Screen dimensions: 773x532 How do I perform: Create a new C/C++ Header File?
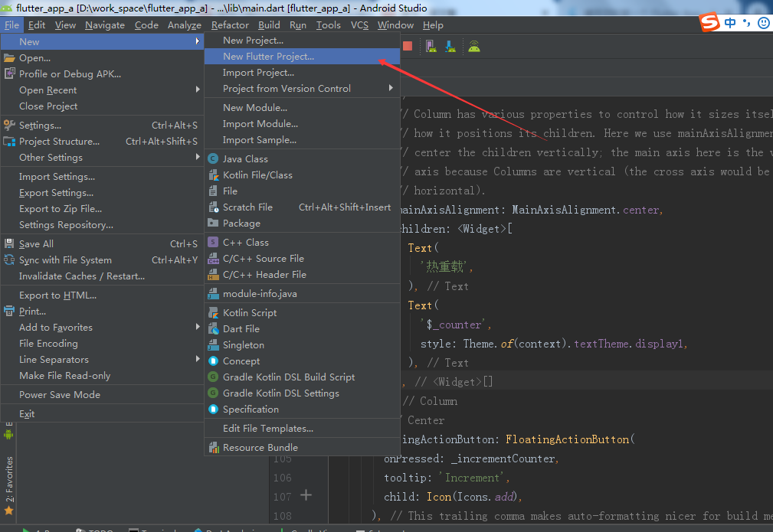click(x=302, y=274)
